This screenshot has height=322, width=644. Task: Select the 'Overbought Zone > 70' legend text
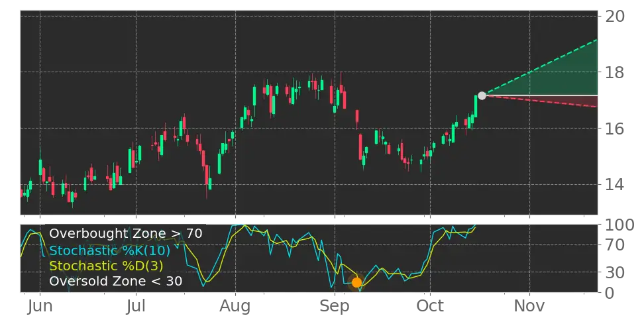(126, 234)
